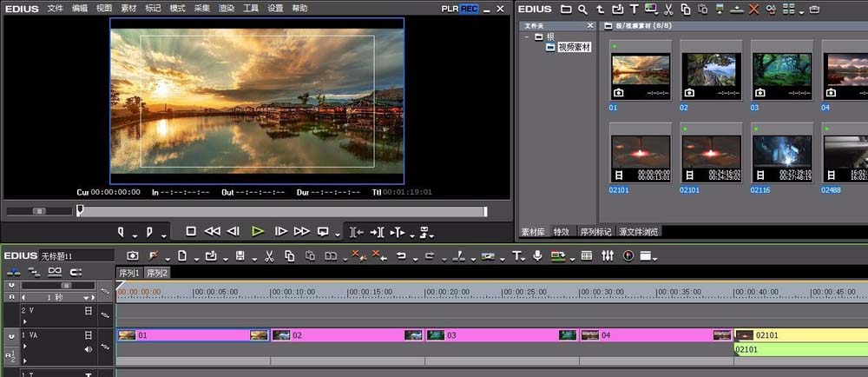This screenshot has height=377, width=868.
Task: Select the 序列1 timeline tab
Action: click(129, 273)
